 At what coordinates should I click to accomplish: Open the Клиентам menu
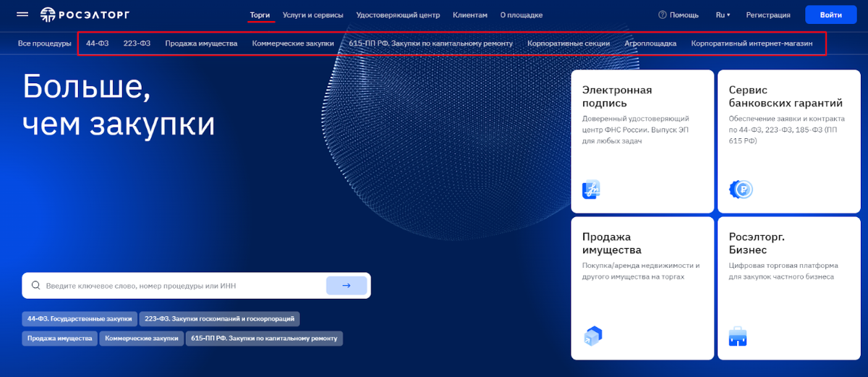(470, 14)
